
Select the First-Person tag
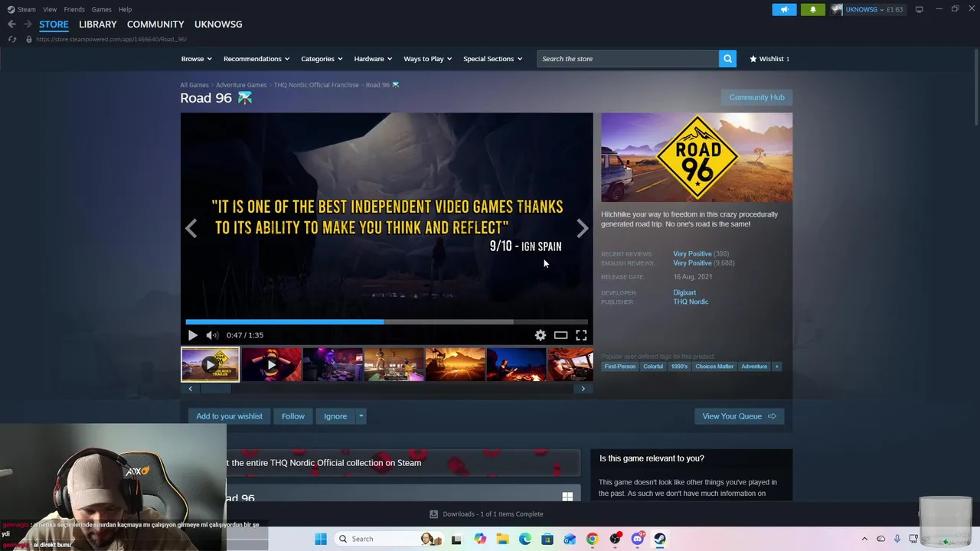(619, 367)
